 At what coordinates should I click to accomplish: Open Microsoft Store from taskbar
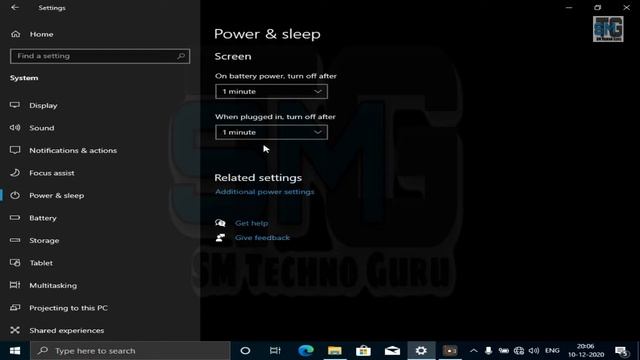coord(363,351)
